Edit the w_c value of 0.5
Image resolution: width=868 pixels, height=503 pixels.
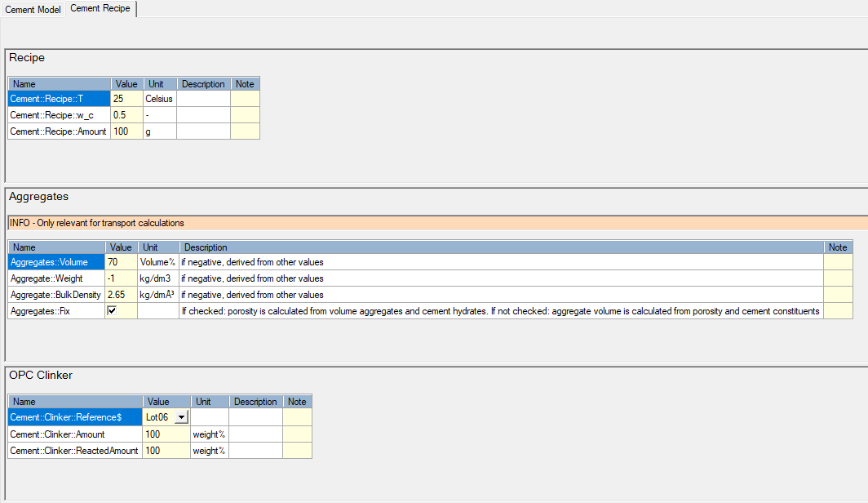(126, 115)
